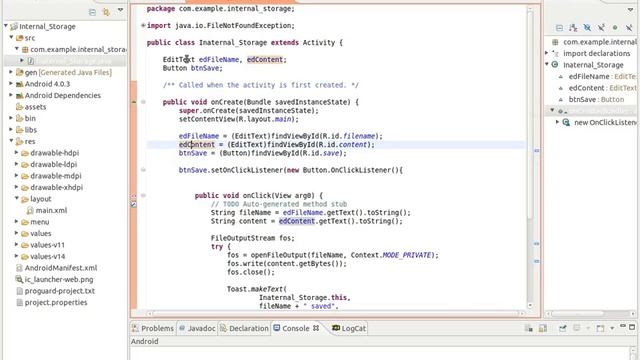Expand the selected Java file node
The image size is (640, 360).
click(x=22, y=60)
